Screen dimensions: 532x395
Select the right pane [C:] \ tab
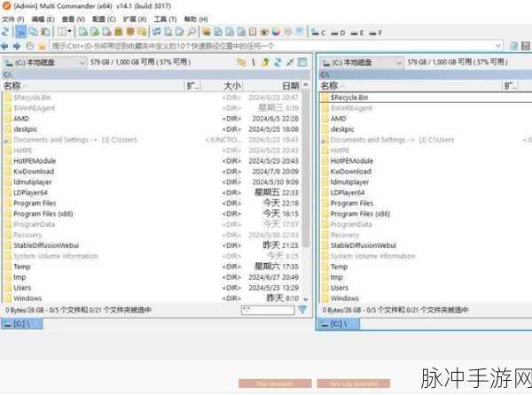click(x=339, y=323)
